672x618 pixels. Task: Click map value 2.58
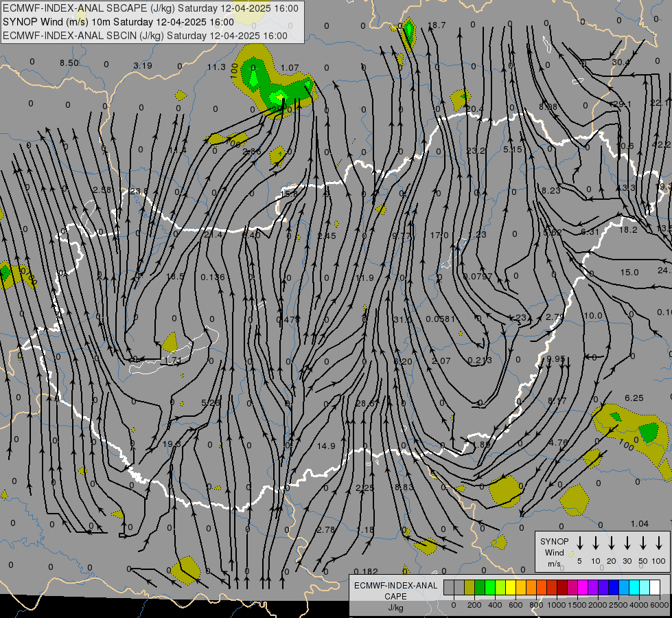coord(102,190)
